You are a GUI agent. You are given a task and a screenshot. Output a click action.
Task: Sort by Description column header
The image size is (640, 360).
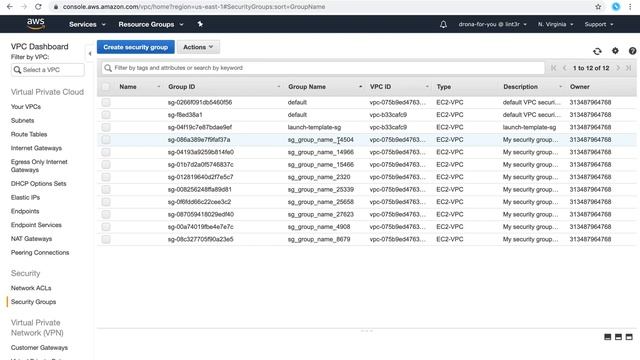pos(520,87)
